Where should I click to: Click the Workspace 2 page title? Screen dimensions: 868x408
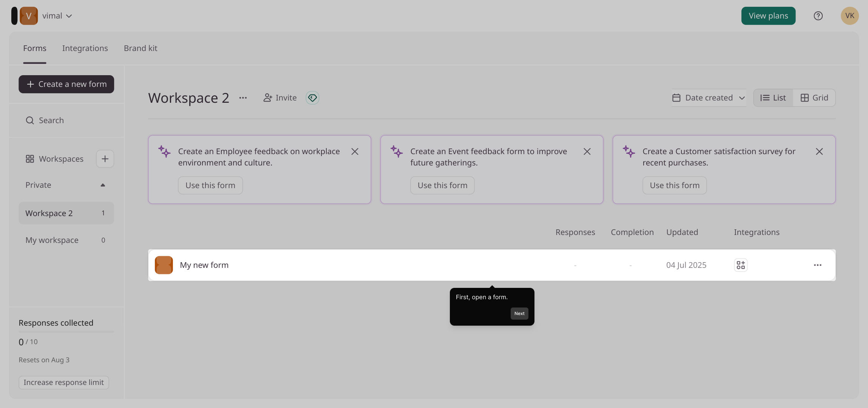tap(189, 98)
